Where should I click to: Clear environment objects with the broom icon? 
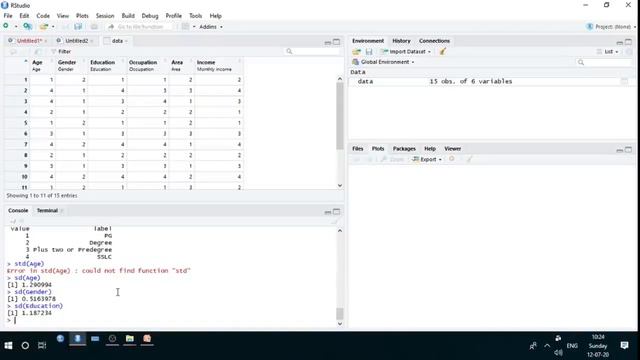click(443, 51)
